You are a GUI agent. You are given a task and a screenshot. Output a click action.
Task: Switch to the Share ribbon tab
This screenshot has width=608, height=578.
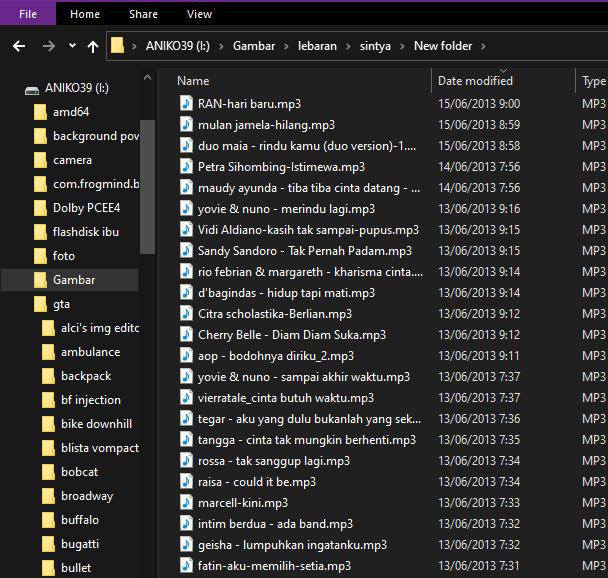coord(143,14)
